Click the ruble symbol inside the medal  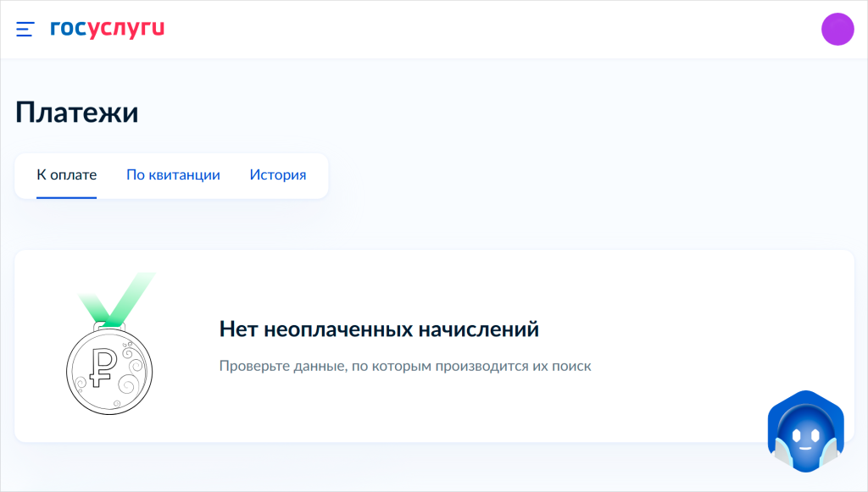pyautogui.click(x=103, y=364)
